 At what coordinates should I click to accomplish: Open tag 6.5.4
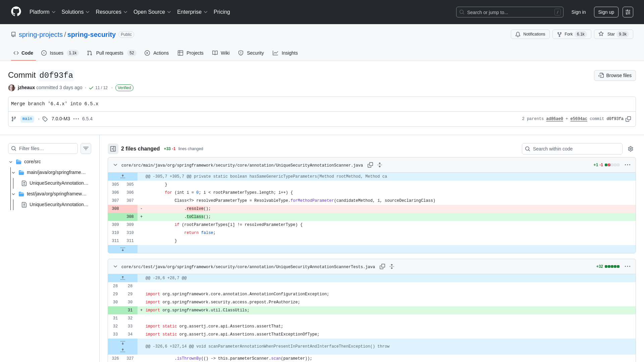(87, 119)
